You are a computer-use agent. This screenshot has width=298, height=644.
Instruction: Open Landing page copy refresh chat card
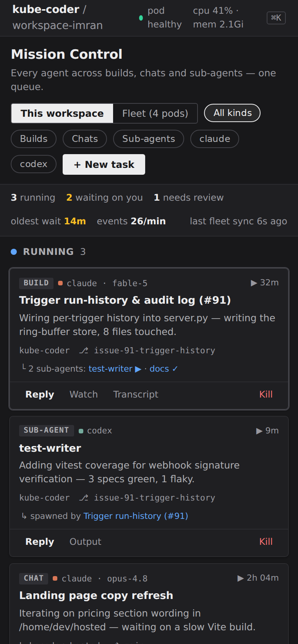tap(149, 604)
